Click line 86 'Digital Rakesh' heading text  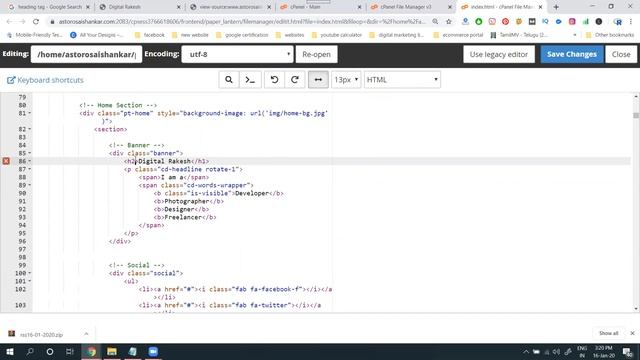pos(164,161)
